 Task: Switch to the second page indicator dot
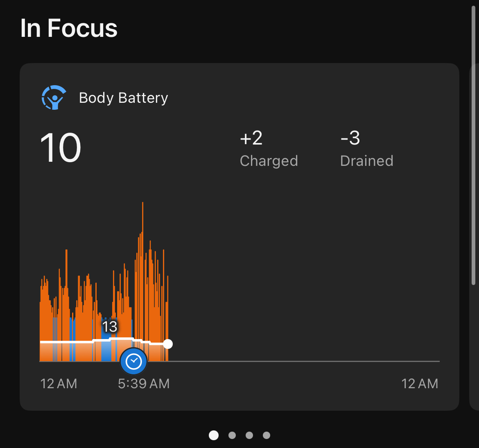tap(232, 435)
